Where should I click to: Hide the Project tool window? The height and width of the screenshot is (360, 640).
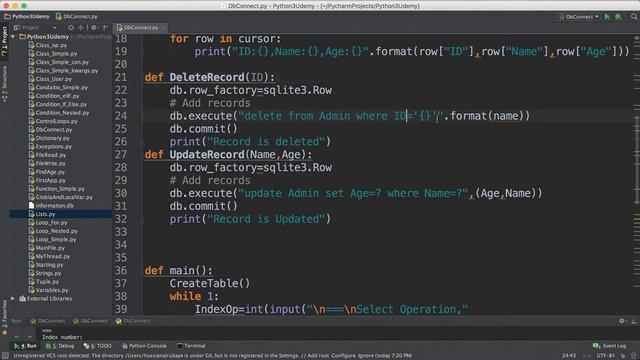point(105,28)
